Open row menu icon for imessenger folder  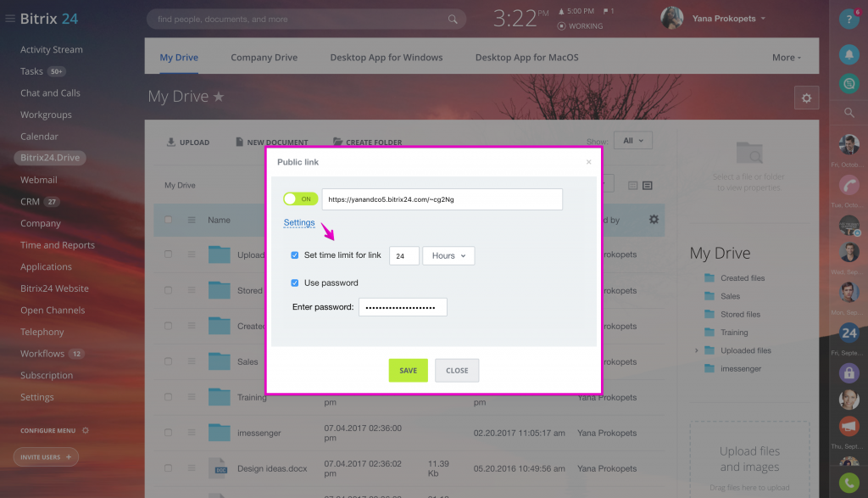click(192, 433)
